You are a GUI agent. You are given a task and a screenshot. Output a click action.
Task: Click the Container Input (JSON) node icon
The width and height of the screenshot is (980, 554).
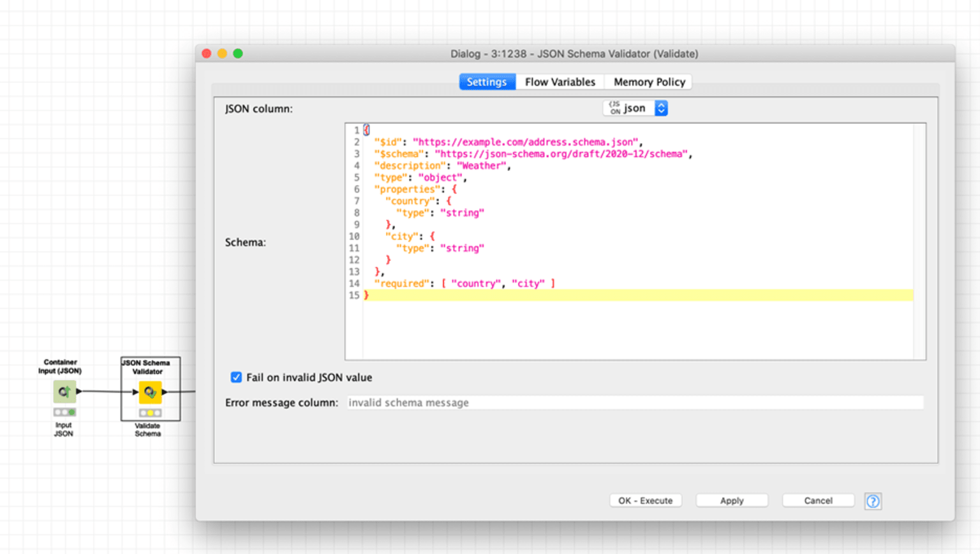[64, 391]
